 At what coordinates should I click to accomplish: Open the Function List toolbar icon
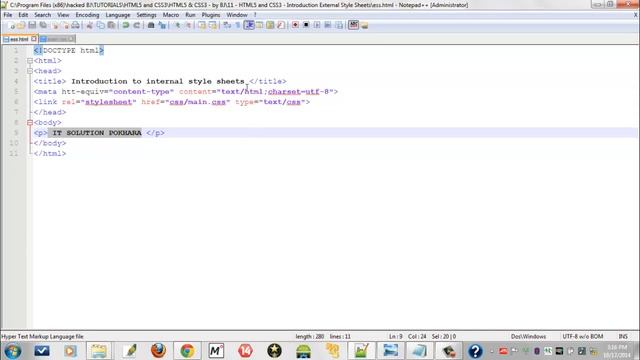click(x=281, y=25)
